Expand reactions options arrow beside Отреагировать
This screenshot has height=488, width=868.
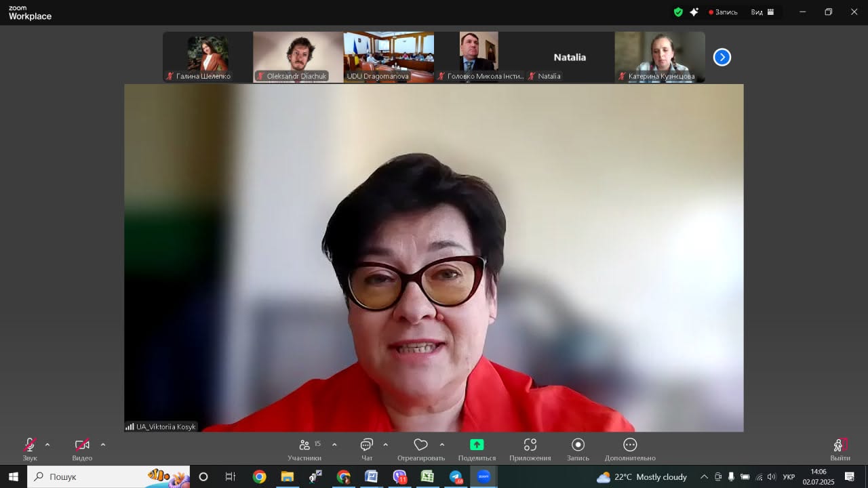click(x=442, y=445)
